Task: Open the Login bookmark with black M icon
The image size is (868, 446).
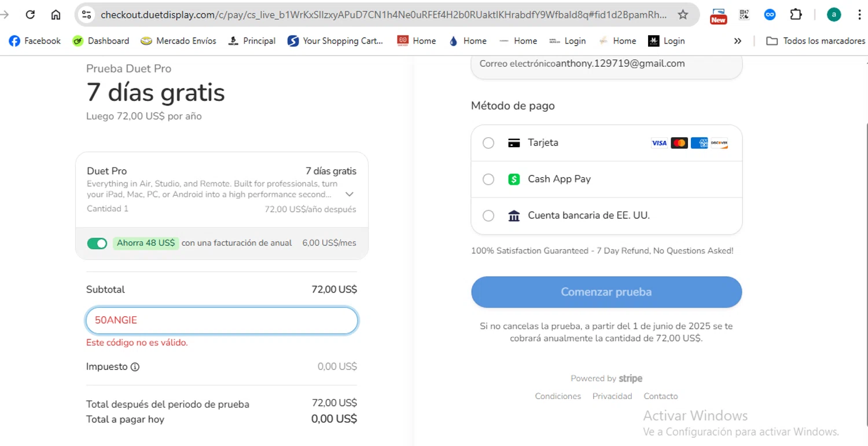Action: pos(666,41)
